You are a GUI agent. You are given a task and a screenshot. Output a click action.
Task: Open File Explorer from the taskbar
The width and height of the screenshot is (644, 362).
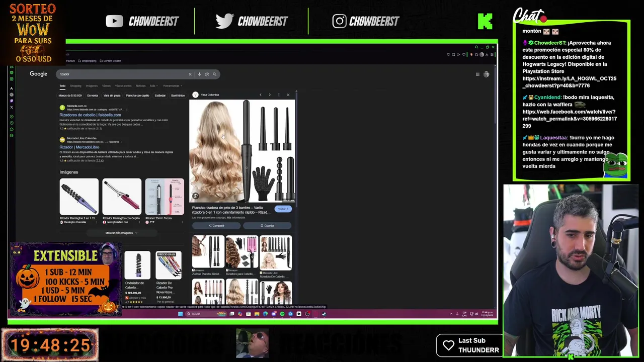257,314
